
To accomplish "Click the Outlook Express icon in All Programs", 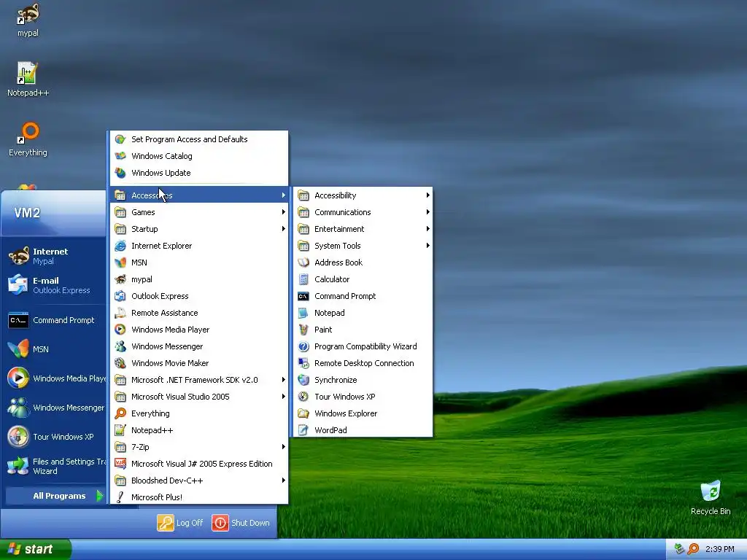I will coord(120,296).
